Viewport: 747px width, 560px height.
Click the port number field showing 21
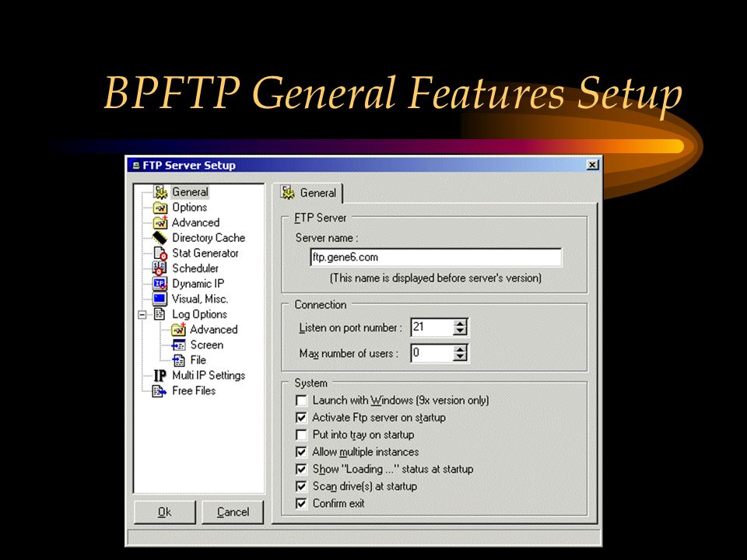(x=432, y=327)
